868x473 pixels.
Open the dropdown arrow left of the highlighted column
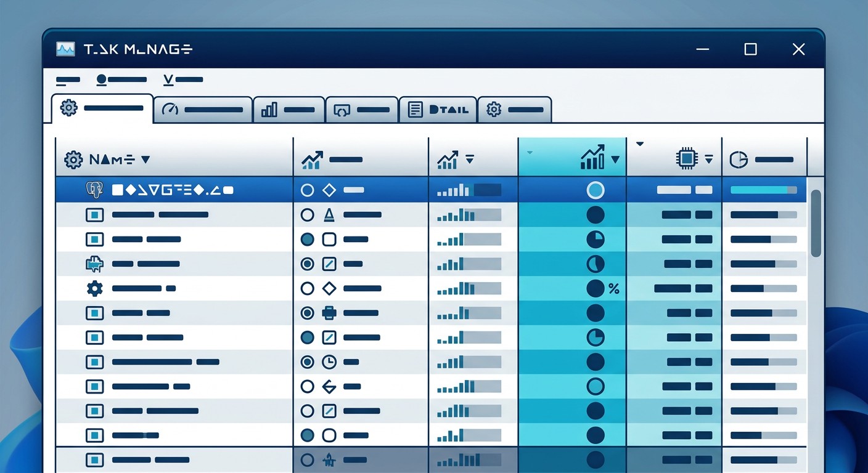point(470,160)
